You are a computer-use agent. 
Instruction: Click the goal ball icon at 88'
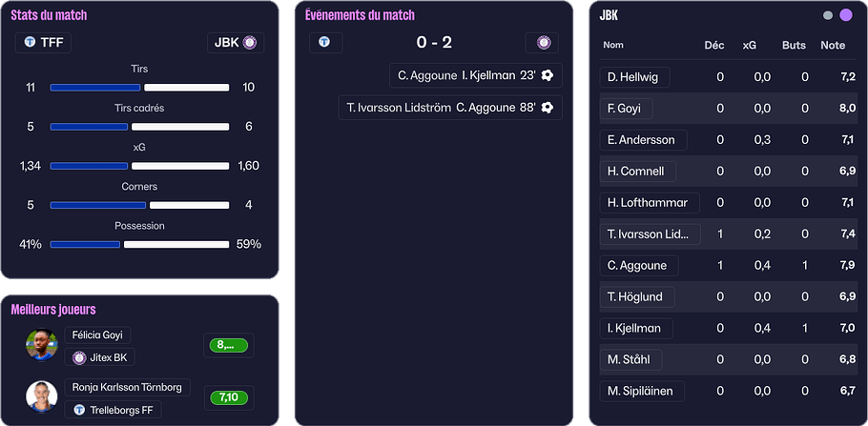click(x=548, y=108)
